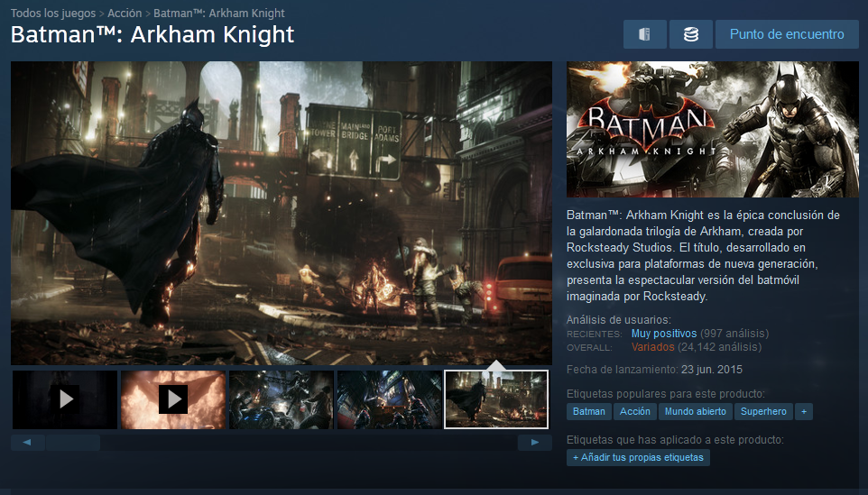Image resolution: width=868 pixels, height=495 pixels.
Task: Click the right arrow of thumbnail strip
Action: 535,443
